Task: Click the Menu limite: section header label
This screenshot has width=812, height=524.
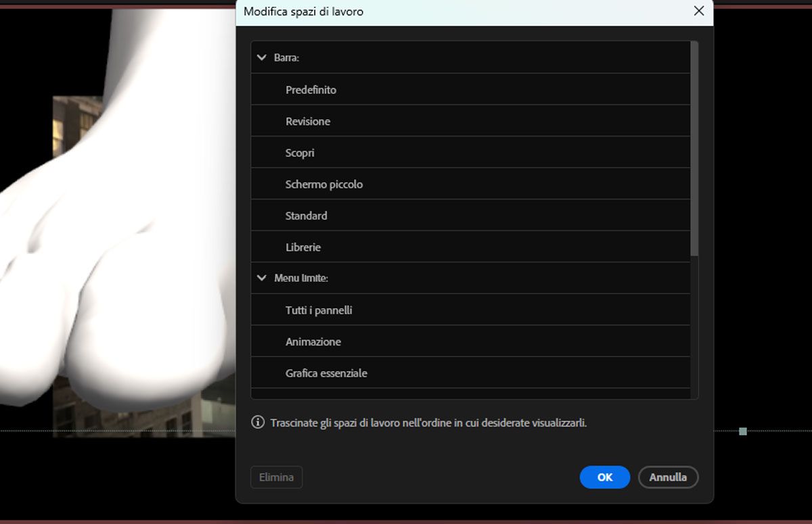Action: [x=301, y=278]
